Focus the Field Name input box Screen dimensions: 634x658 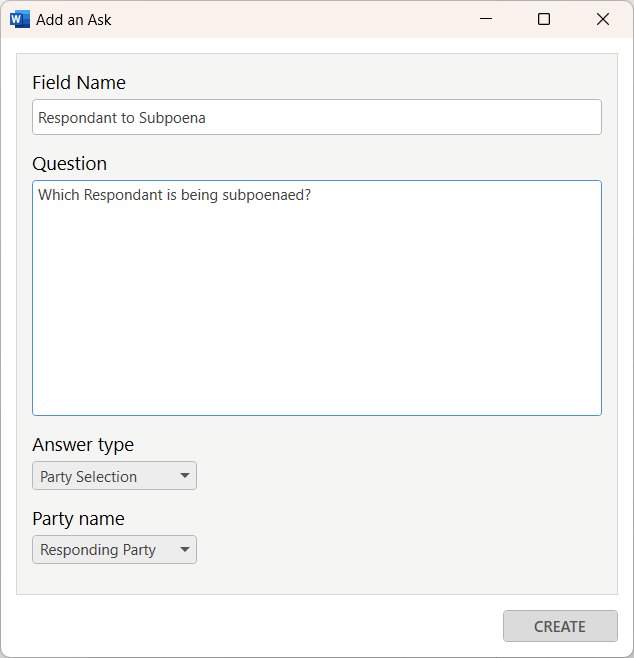click(x=317, y=117)
